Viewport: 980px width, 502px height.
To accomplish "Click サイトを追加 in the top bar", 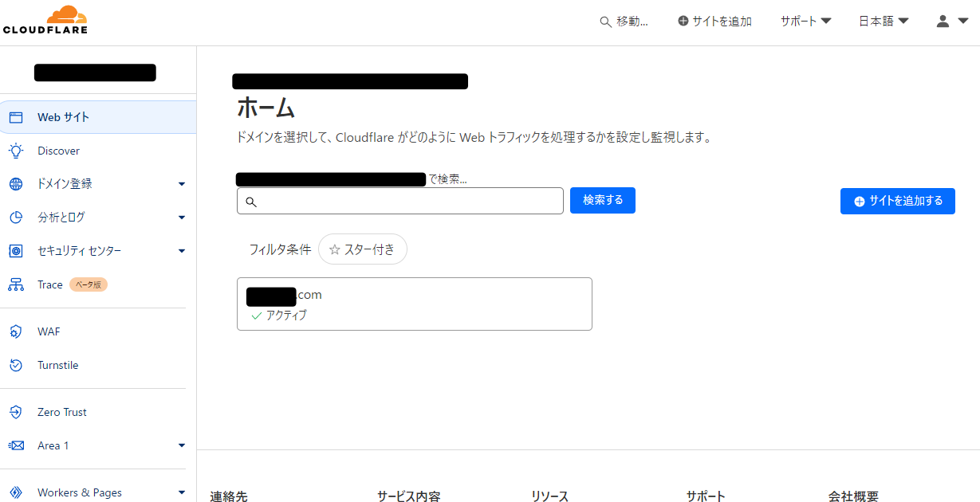I will (x=714, y=22).
